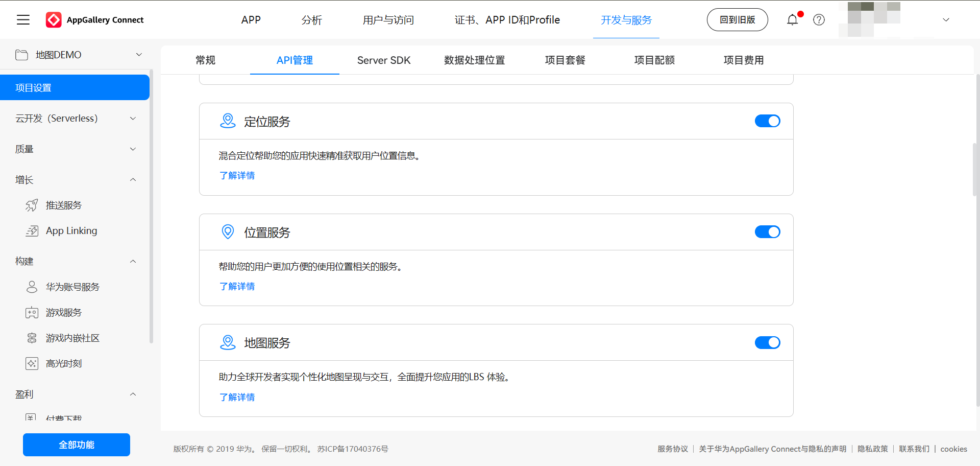
Task: Click the sidebar vertical scrollbar
Action: point(151,206)
